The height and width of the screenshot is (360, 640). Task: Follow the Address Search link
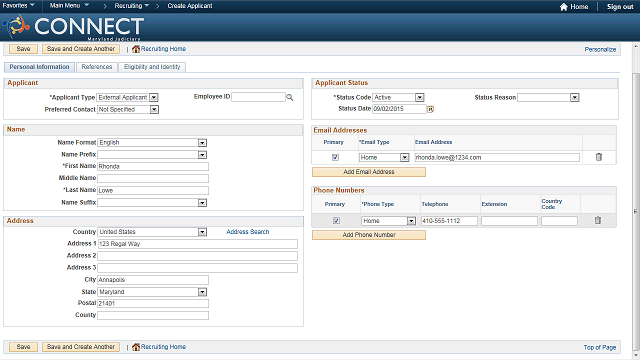(248, 232)
